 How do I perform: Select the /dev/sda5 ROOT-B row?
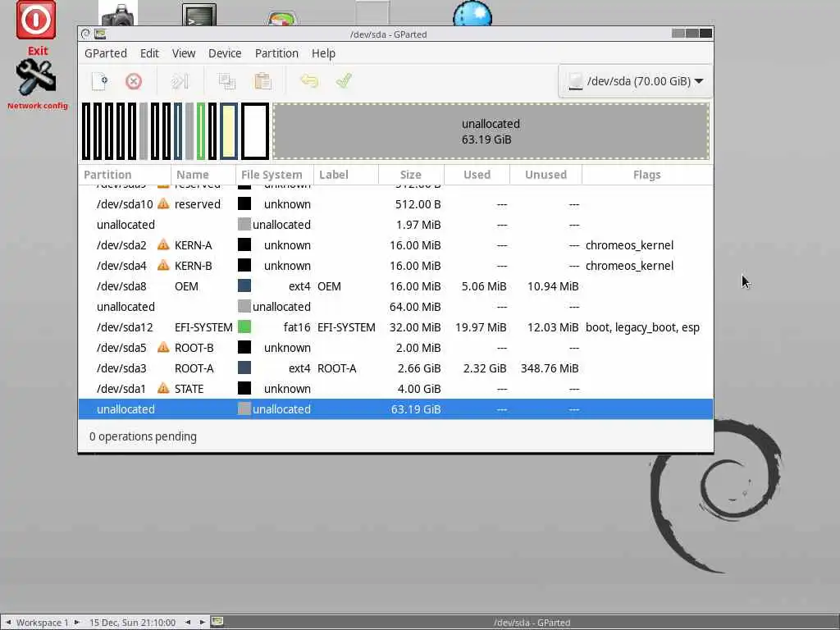395,348
